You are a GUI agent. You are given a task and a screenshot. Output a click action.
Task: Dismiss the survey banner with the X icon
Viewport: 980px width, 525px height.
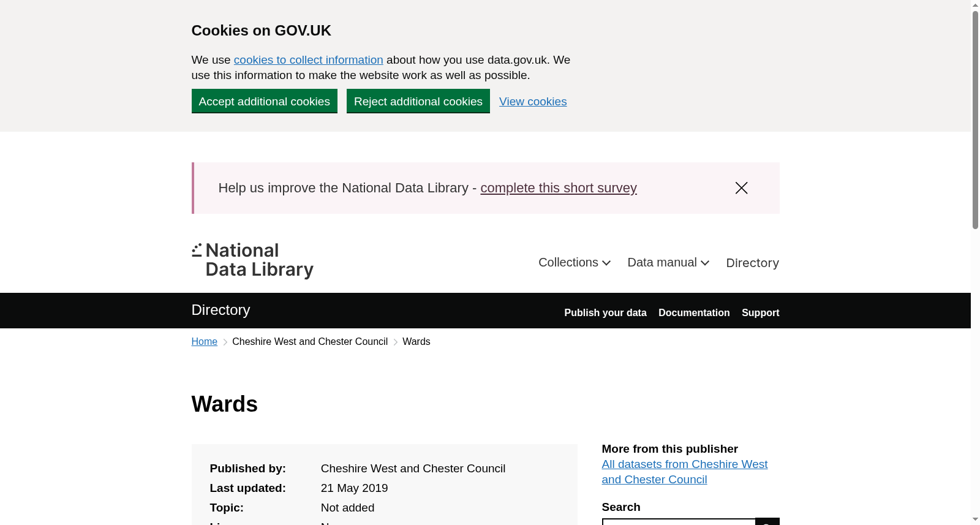[x=741, y=188]
